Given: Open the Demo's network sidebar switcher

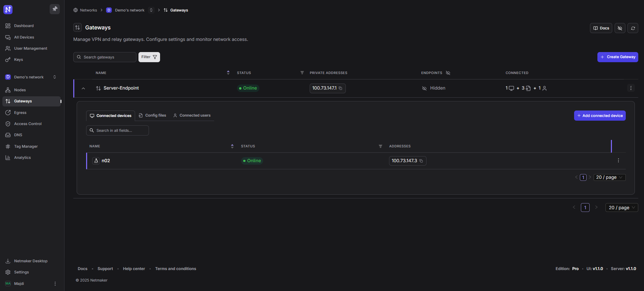Looking at the screenshot, I should [x=54, y=77].
